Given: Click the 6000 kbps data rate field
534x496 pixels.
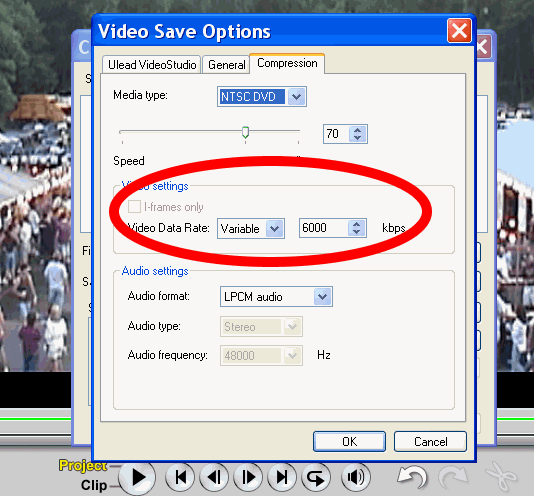Looking at the screenshot, I should (x=324, y=228).
